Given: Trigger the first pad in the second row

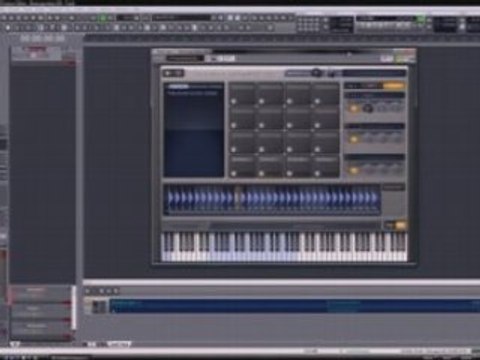Looking at the screenshot, I should pos(242,119).
